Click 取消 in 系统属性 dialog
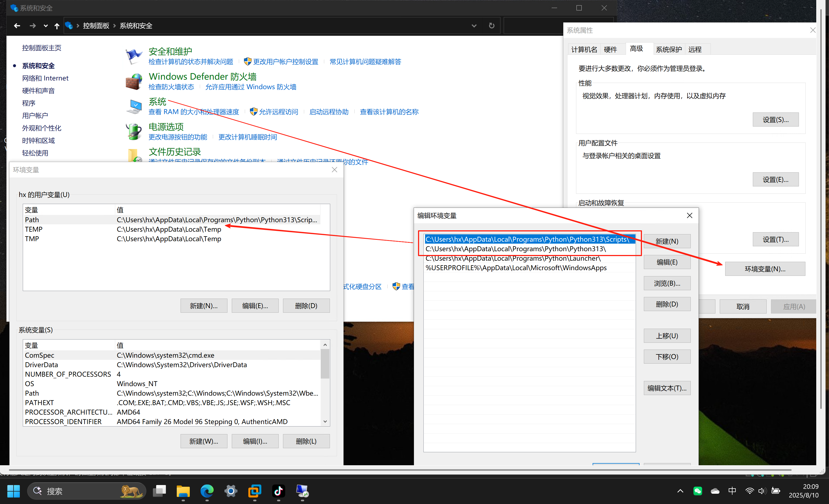 click(743, 307)
